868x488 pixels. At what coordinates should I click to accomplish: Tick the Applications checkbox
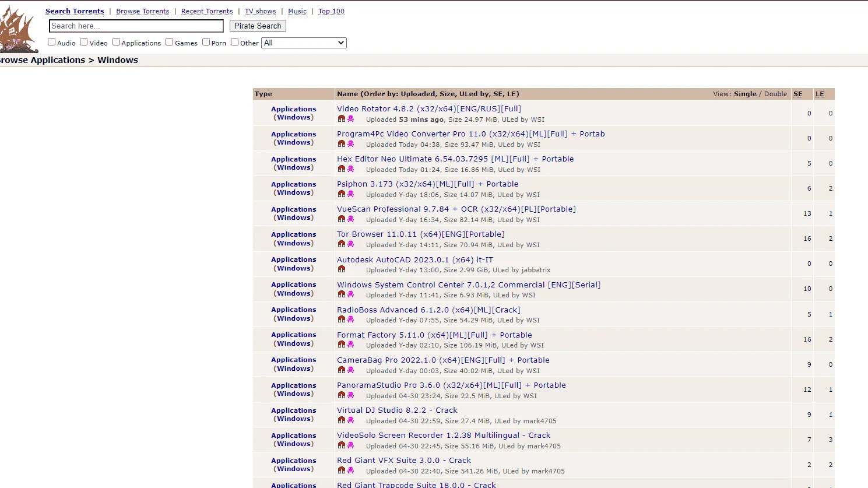tap(116, 42)
